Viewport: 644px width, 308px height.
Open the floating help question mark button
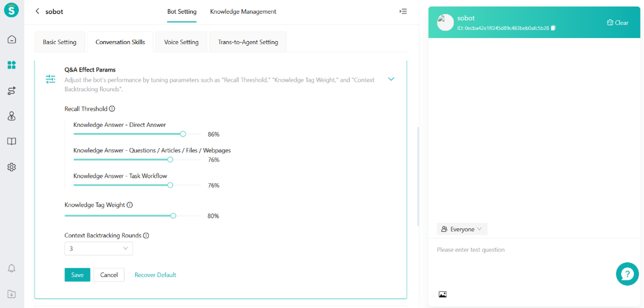[627, 274]
